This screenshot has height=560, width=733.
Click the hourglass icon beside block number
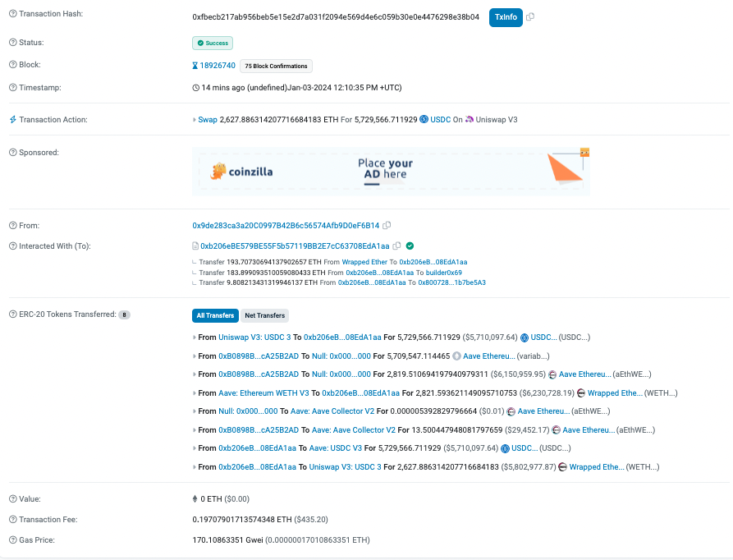point(195,66)
